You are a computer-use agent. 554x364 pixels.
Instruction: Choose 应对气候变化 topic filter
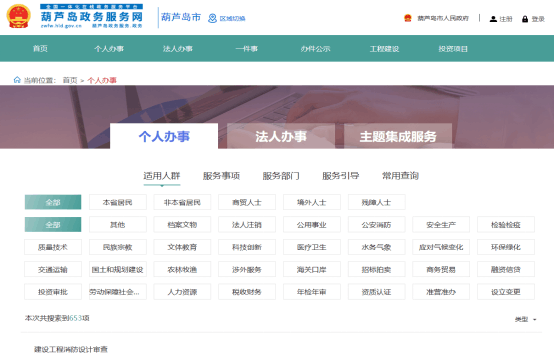[441, 247]
